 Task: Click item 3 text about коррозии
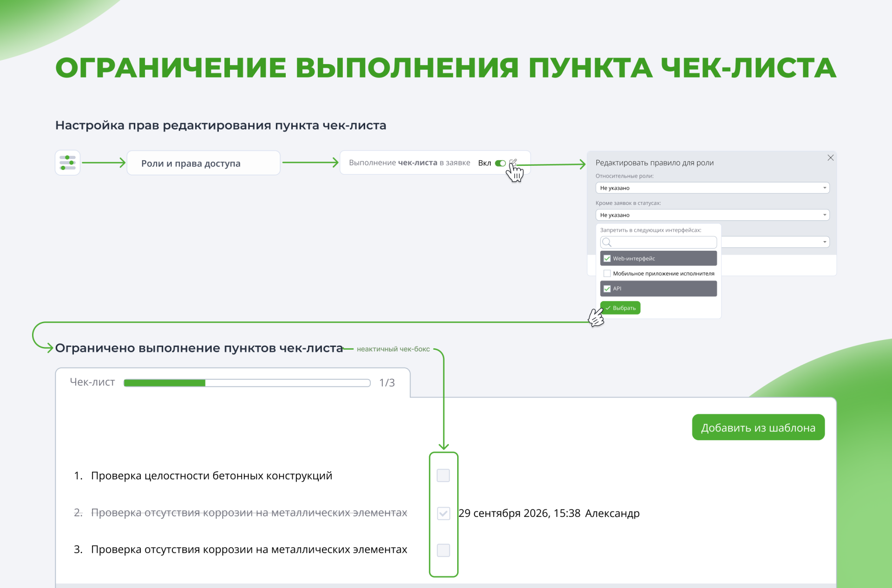pyautogui.click(x=249, y=550)
